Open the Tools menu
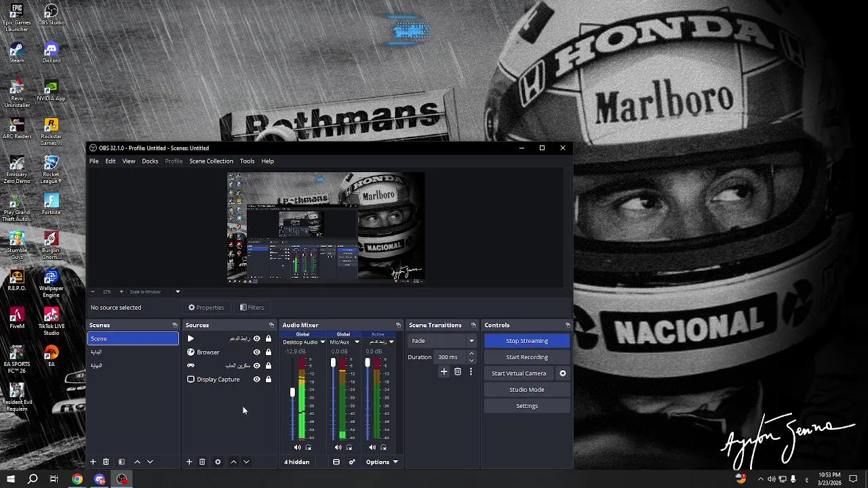 click(247, 161)
